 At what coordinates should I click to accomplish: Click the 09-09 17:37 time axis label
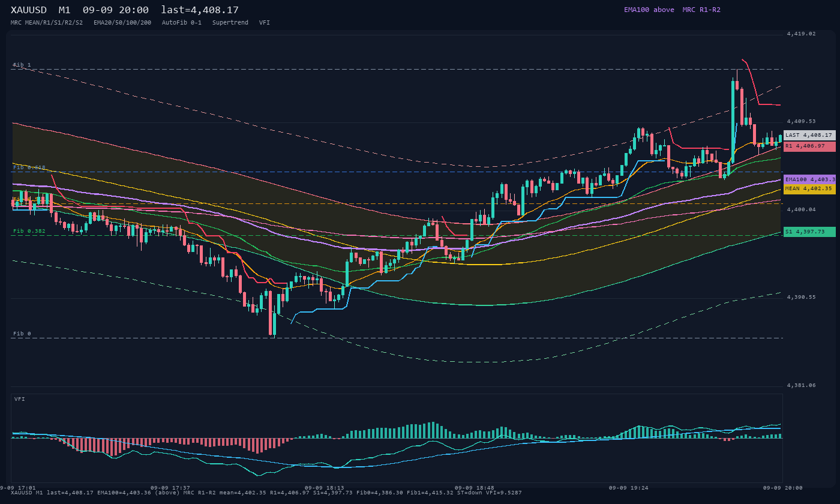[x=170, y=488]
